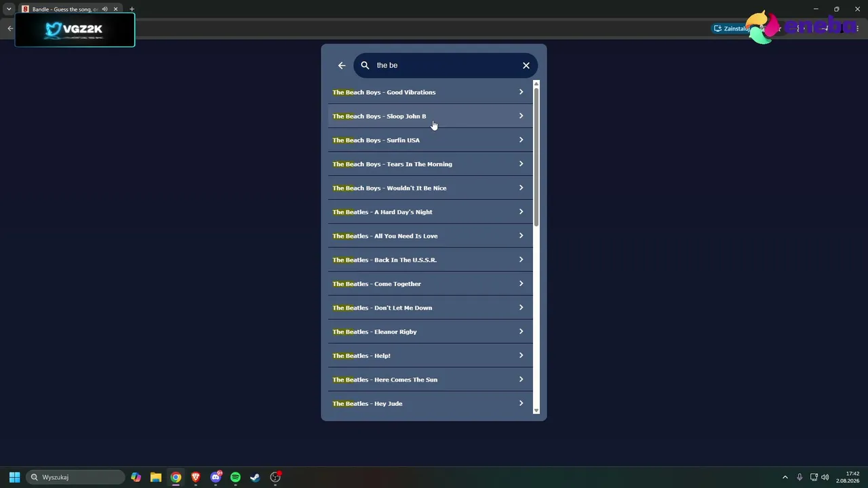
Task: Click the scrollbar down arrow in results
Action: (x=536, y=410)
